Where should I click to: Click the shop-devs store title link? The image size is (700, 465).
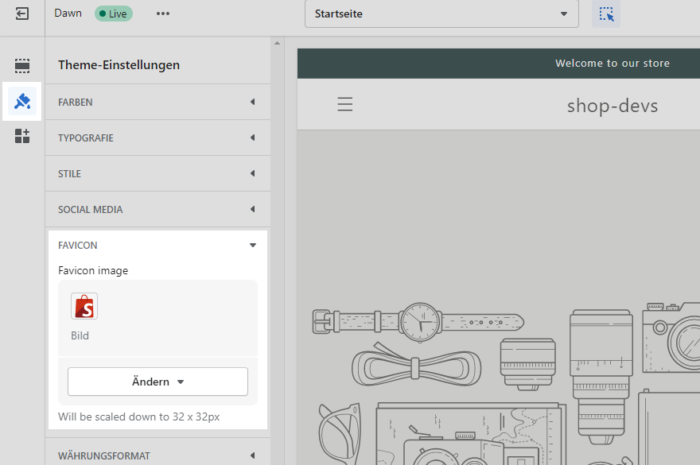(612, 105)
